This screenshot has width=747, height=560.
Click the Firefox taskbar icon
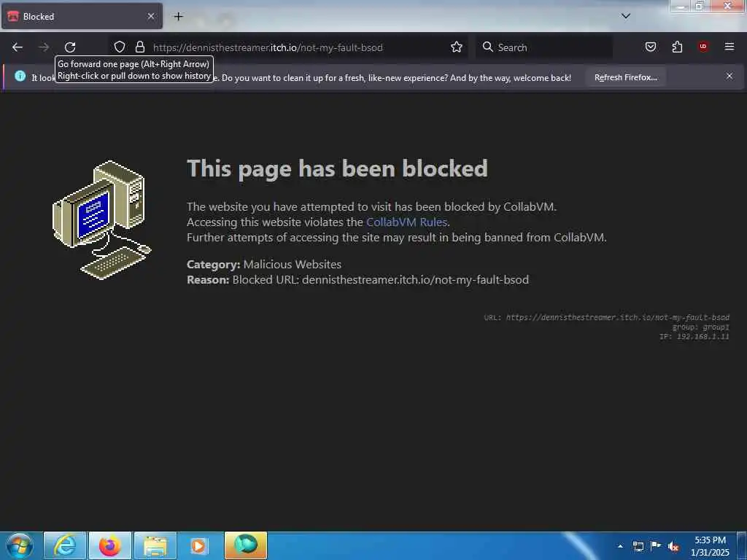109,545
